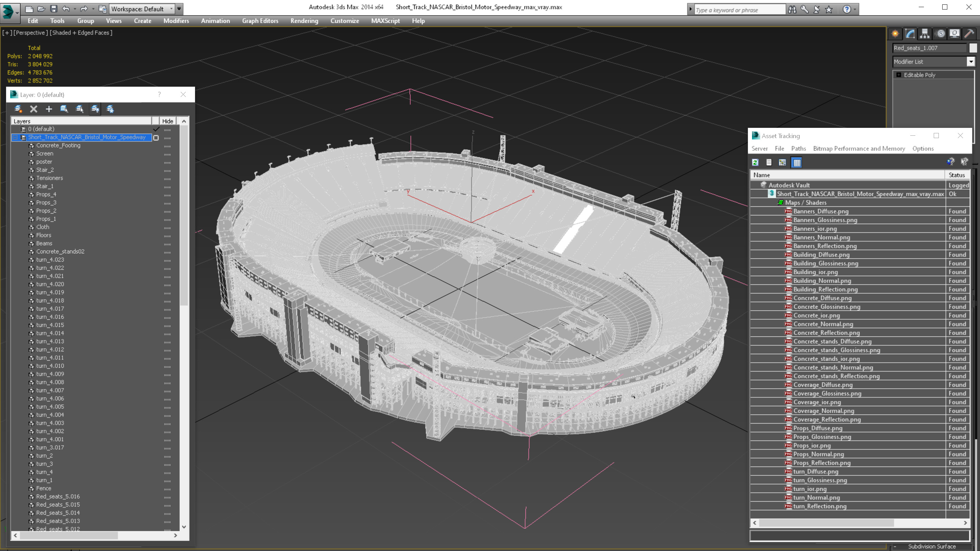
Task: Click the object color swatch beside Red_seats_1.007
Action: pyautogui.click(x=973, y=48)
